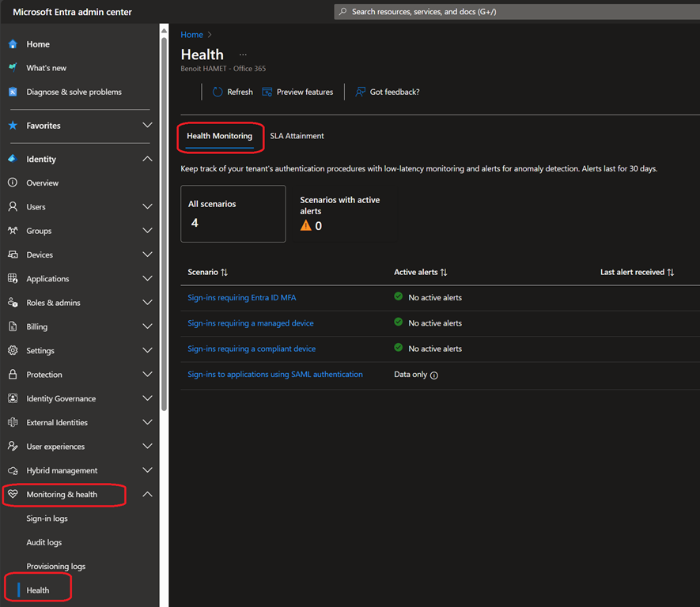Click the sidebar vertical scrollbar

pyautogui.click(x=164, y=221)
